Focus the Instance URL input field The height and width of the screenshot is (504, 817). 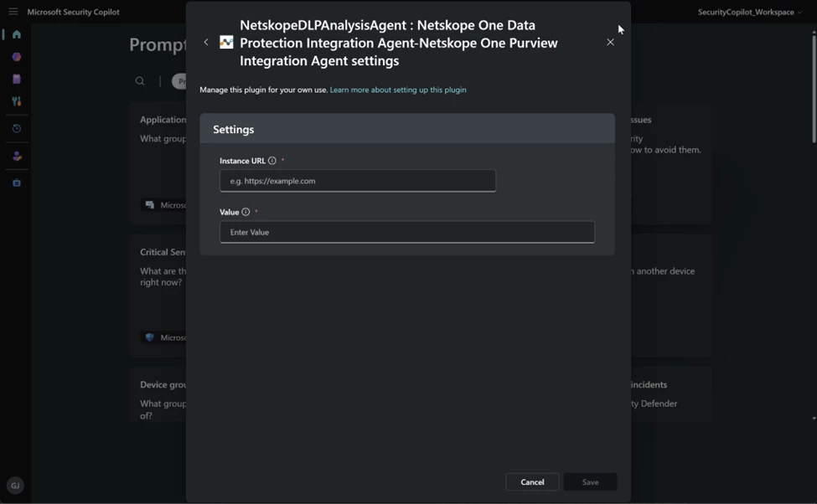coord(358,181)
